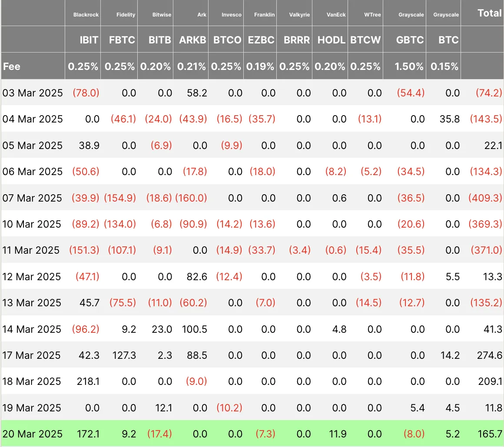Select the (160.0) ARKB outflow value
The image size is (504, 447).
(191, 198)
